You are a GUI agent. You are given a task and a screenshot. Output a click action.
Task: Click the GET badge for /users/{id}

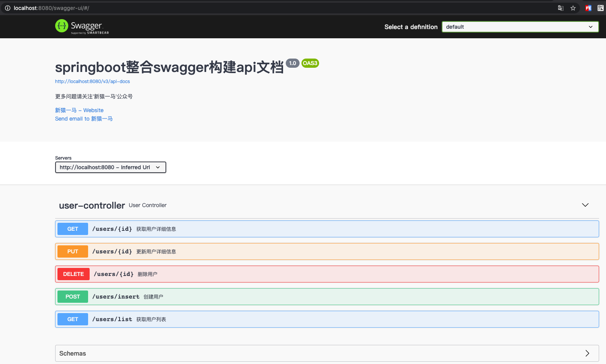(73, 229)
